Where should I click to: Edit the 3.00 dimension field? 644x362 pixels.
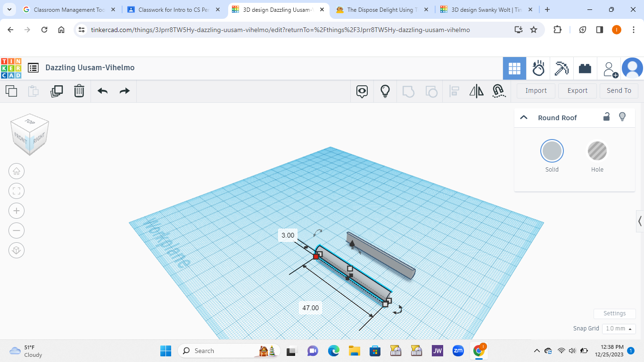[x=288, y=235]
